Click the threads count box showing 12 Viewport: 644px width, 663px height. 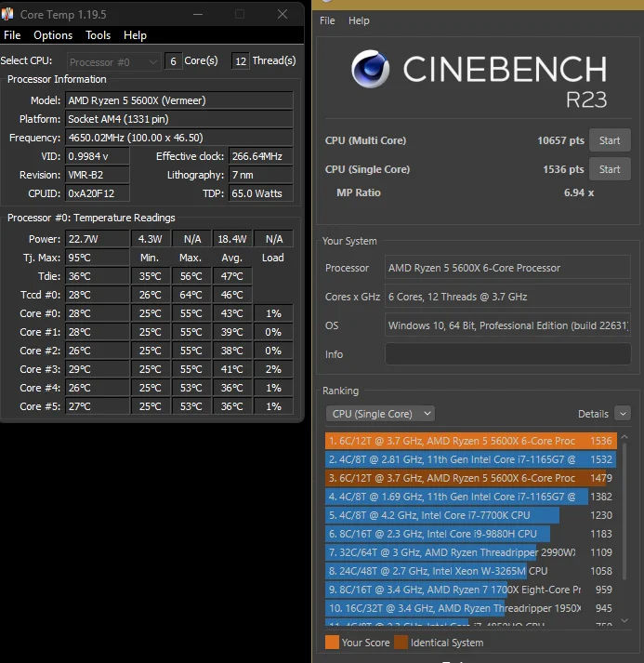click(241, 61)
